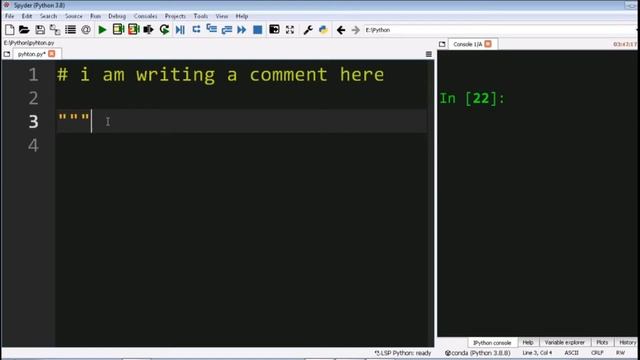Viewport: 640px width, 360px height.
Task: Open the File menu
Action: pos(9,16)
